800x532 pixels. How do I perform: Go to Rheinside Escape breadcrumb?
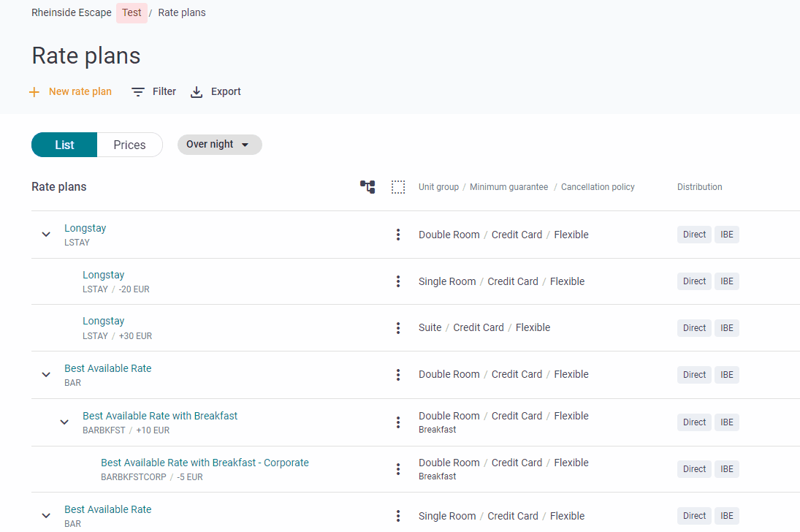point(72,12)
